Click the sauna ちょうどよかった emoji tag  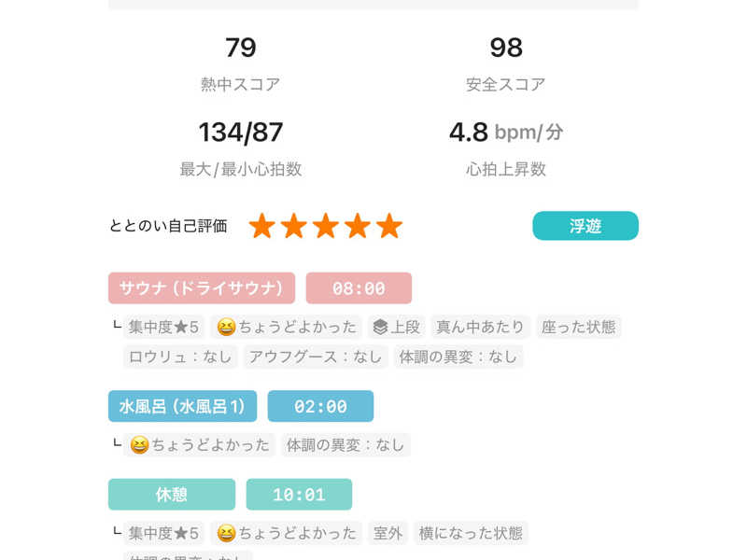287,327
